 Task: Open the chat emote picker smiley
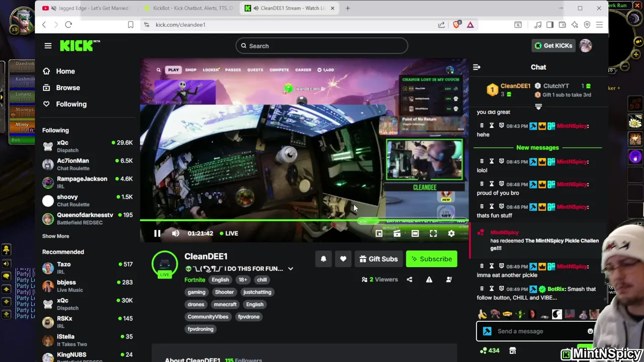(590, 331)
